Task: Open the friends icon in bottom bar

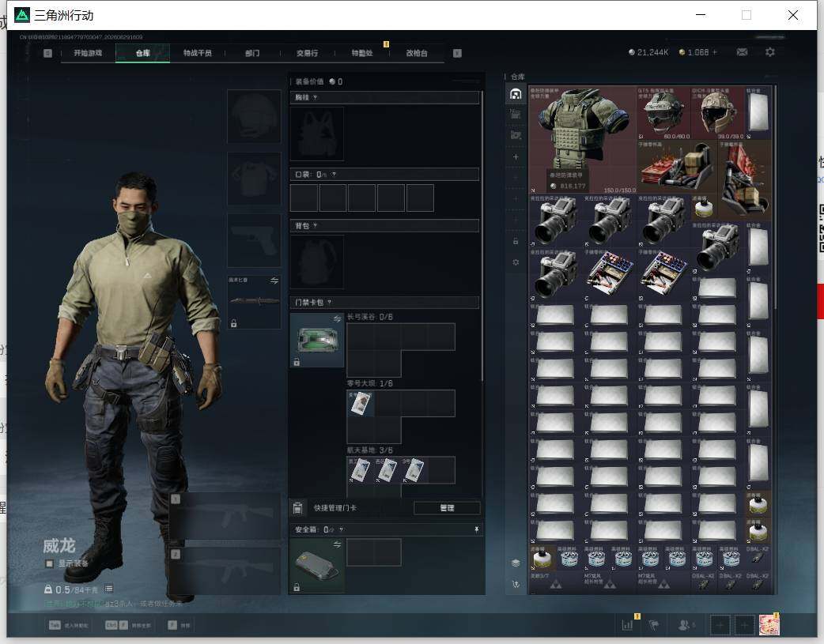Action: (x=685, y=624)
